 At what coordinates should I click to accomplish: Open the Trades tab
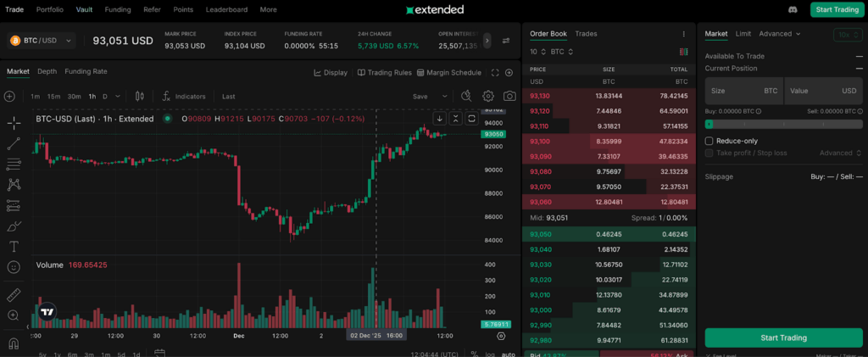(x=586, y=34)
